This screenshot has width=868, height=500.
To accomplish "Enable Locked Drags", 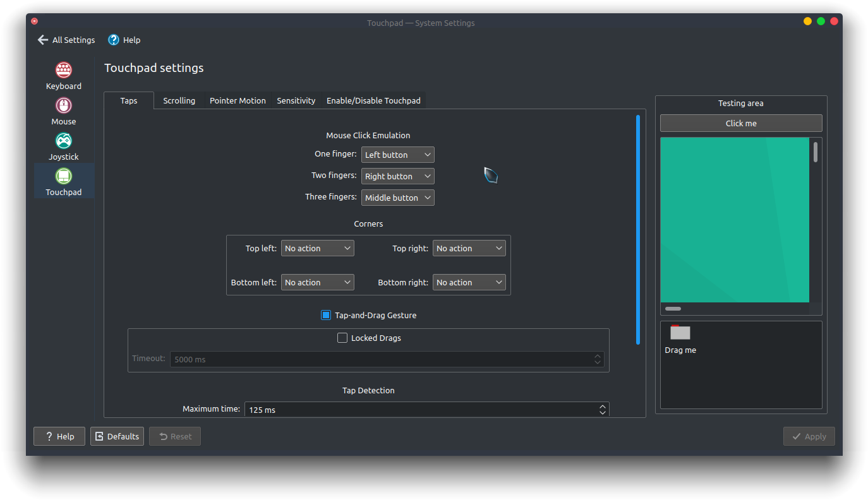I will 342,338.
